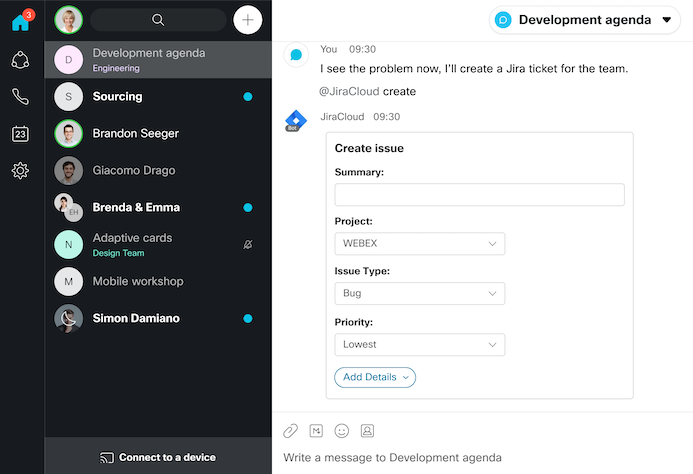Click the unread dot next to Sourcing
Viewport: 693px width, 474px height.
[x=248, y=96]
